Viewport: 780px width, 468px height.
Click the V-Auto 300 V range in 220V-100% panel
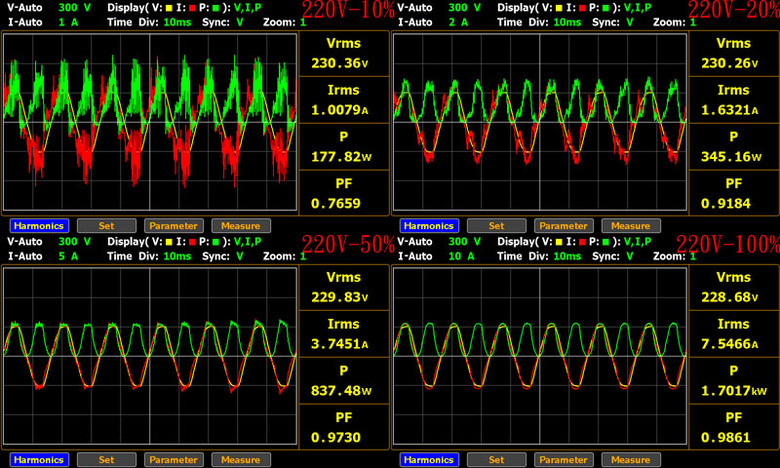point(465,242)
